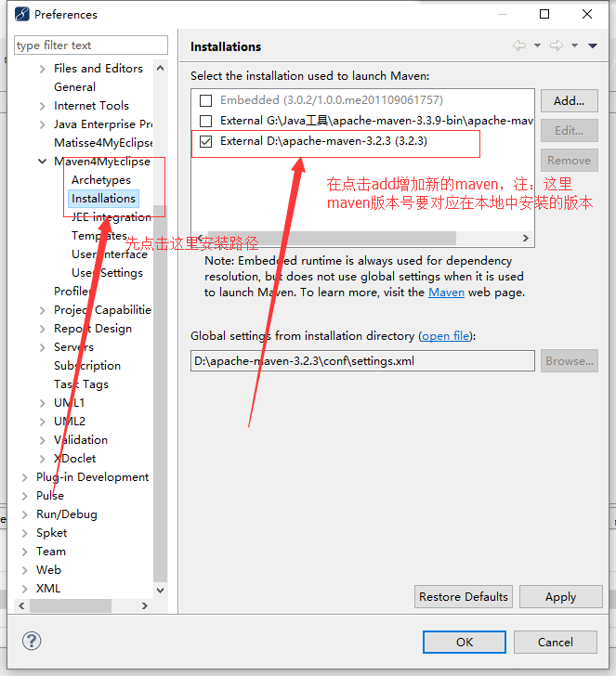Click the Edit... button
Image resolution: width=616 pixels, height=676 pixels.
(569, 131)
